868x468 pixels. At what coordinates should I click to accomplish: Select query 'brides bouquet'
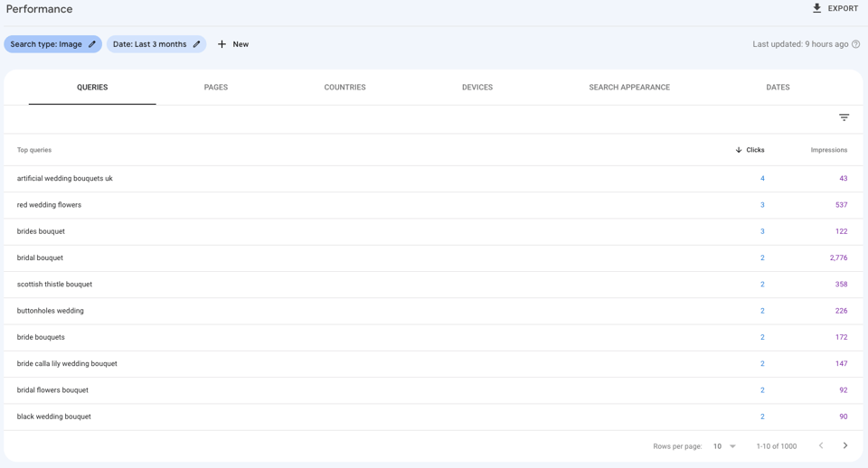tap(41, 231)
